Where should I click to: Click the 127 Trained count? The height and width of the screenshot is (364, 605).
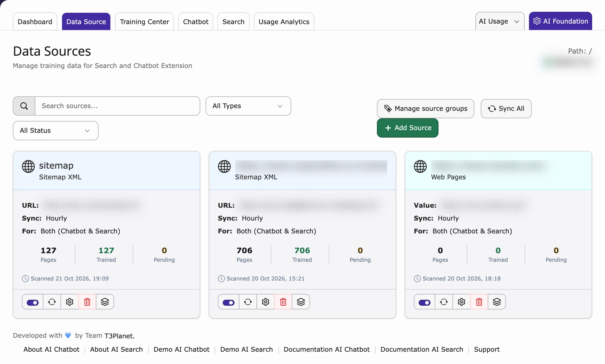click(106, 251)
